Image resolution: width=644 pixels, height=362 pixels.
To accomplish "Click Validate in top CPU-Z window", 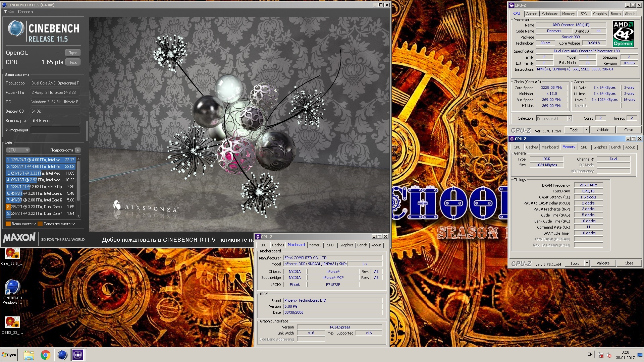I will point(603,130).
